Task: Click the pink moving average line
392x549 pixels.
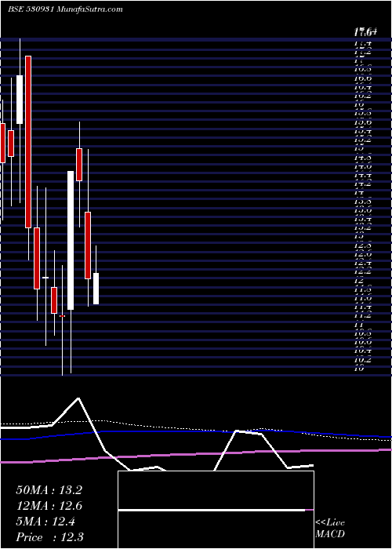Action: [196, 454]
